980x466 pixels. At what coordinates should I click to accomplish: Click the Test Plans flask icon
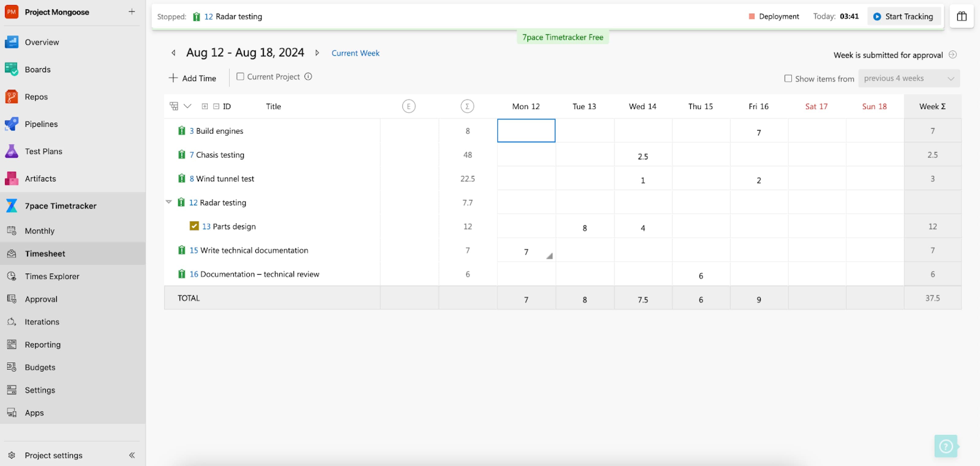11,151
